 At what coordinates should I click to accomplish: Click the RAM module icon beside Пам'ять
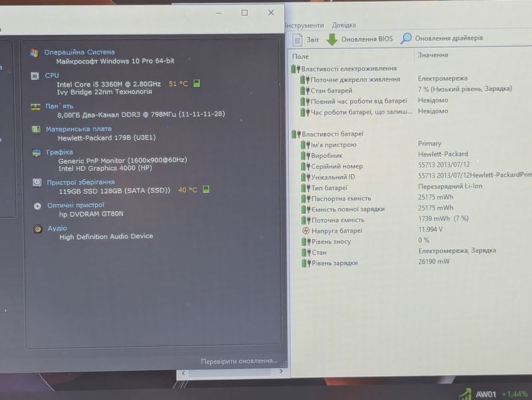35,107
